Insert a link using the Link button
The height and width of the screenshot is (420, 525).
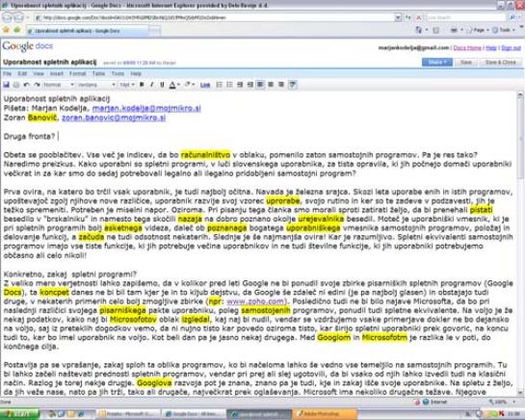pyautogui.click(x=205, y=85)
